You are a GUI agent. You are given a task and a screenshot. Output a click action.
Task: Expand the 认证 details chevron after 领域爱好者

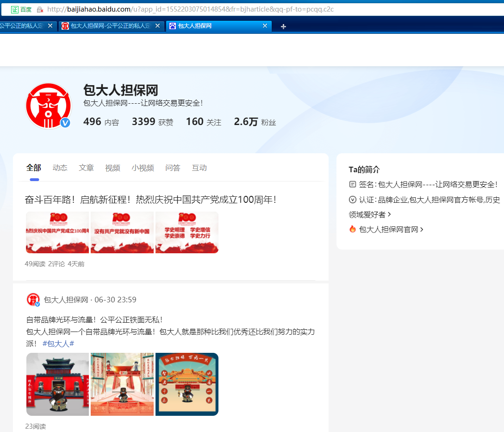(x=389, y=214)
